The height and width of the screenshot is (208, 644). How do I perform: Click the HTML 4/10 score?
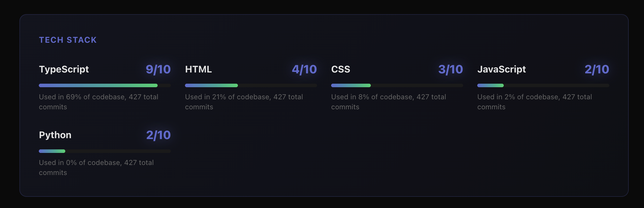click(304, 70)
